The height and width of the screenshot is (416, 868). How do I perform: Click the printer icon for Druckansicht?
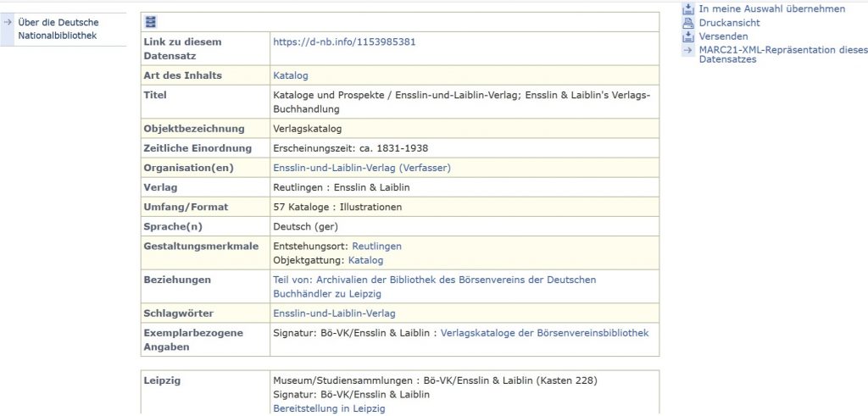click(688, 23)
